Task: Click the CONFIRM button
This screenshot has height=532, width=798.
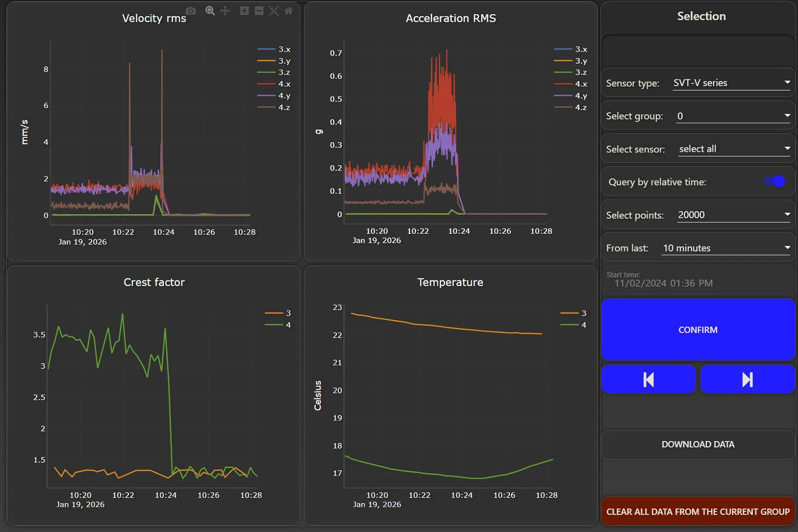Action: pyautogui.click(x=697, y=330)
